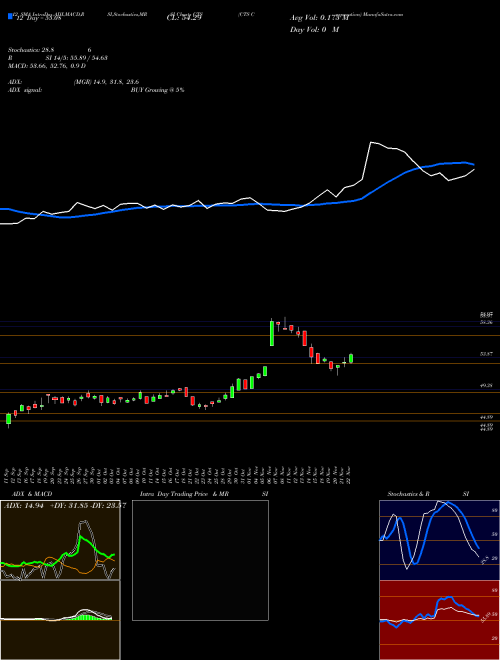Click the blue 12-day SMA legend square
Image resolution: width=500 pixels, height=660 pixels.
(10, 17)
